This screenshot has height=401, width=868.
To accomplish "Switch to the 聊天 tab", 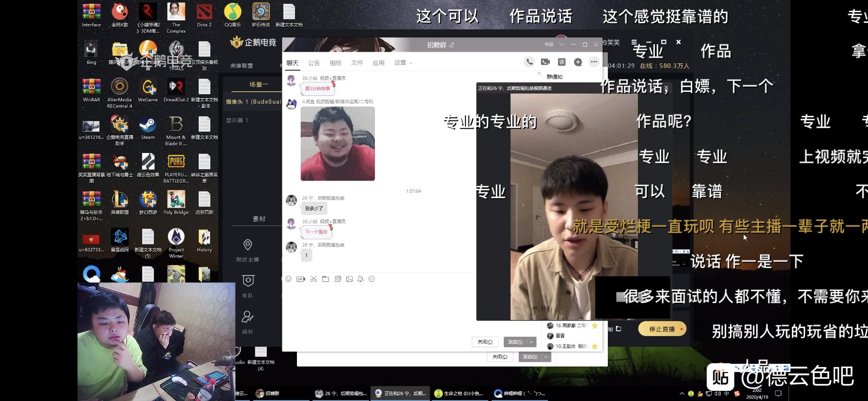I will click(x=292, y=63).
